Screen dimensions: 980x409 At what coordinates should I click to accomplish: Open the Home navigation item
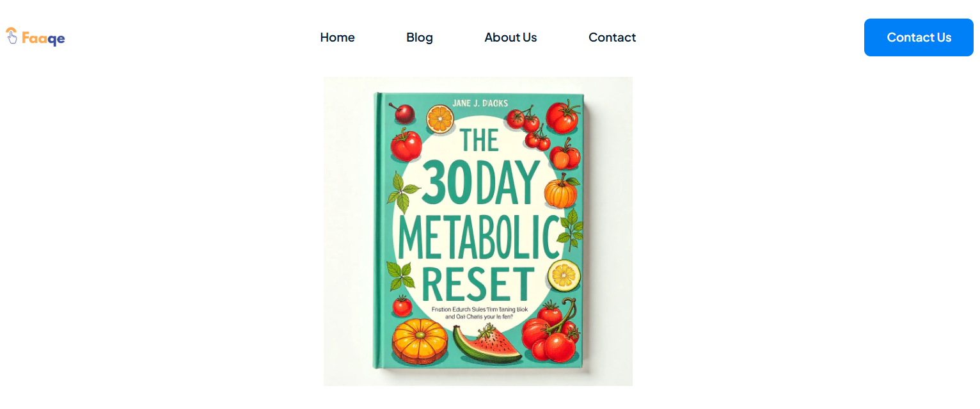coord(337,37)
